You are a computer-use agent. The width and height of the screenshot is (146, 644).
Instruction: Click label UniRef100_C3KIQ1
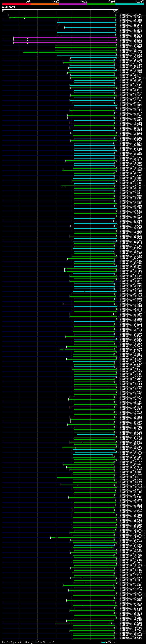point(131,600)
